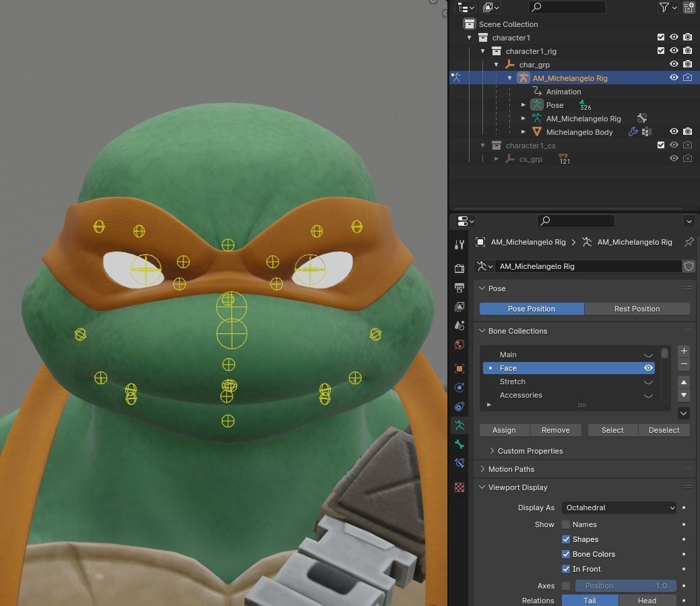Open the Scene properties tab
Screen dimensions: 700x606
coord(459,326)
